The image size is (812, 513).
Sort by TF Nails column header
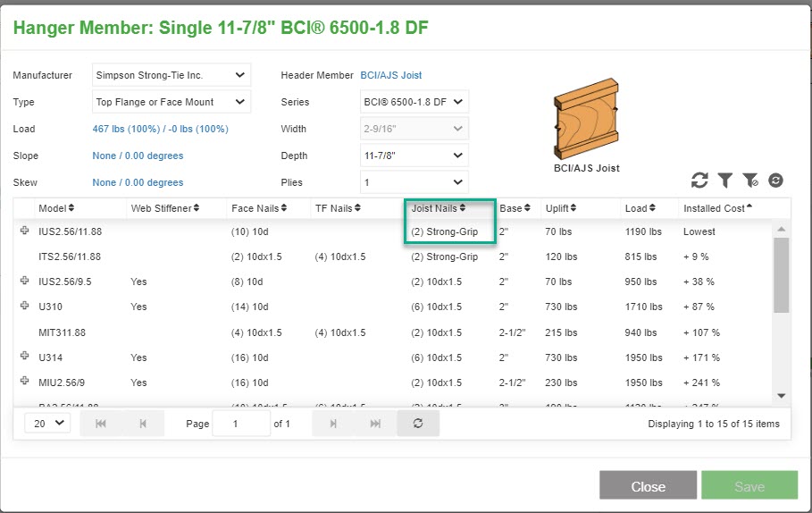point(338,208)
